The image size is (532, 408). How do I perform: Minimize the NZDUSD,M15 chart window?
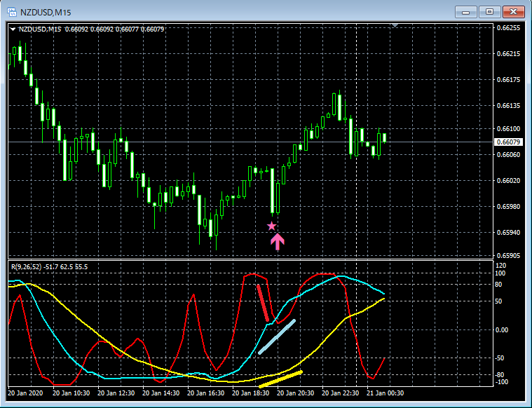point(466,12)
